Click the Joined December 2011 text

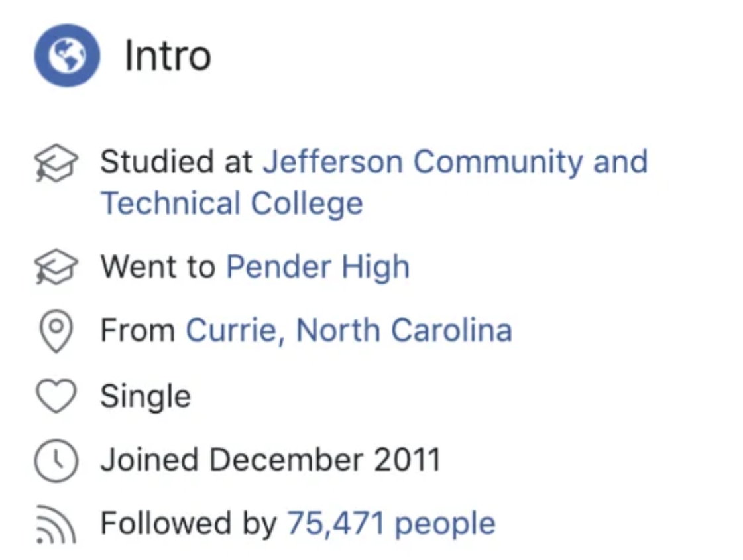(270, 460)
